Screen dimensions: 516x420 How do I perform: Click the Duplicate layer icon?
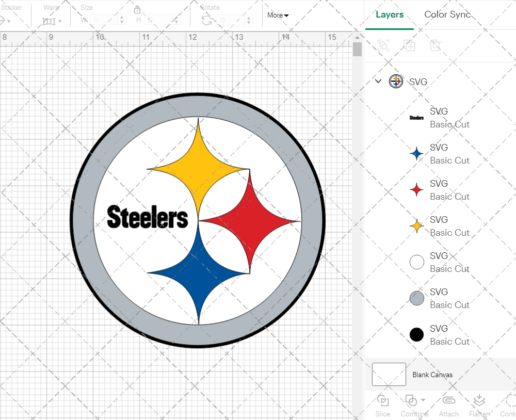tap(410, 45)
